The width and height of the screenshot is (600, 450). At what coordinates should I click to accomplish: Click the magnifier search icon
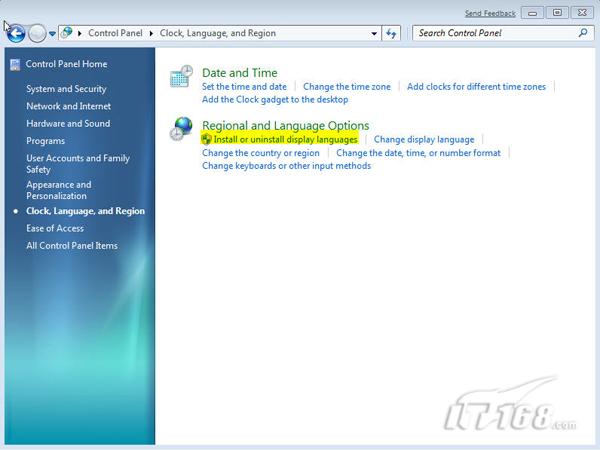pyautogui.click(x=583, y=33)
